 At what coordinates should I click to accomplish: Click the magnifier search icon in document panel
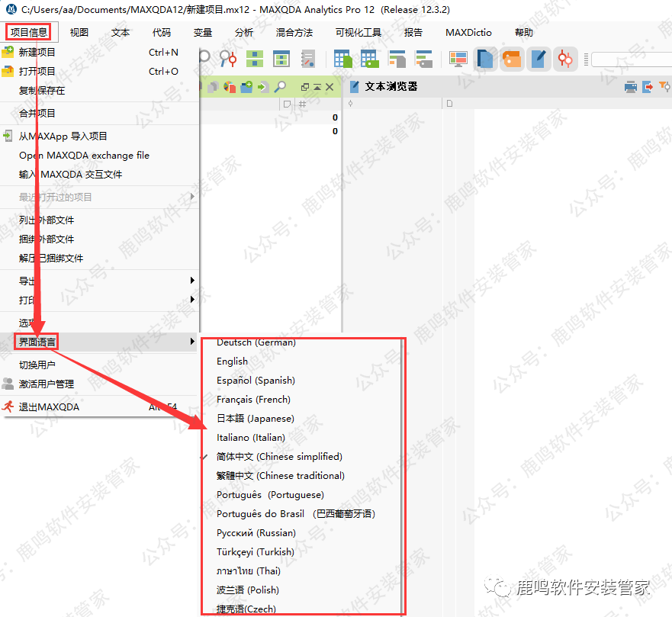[281, 87]
